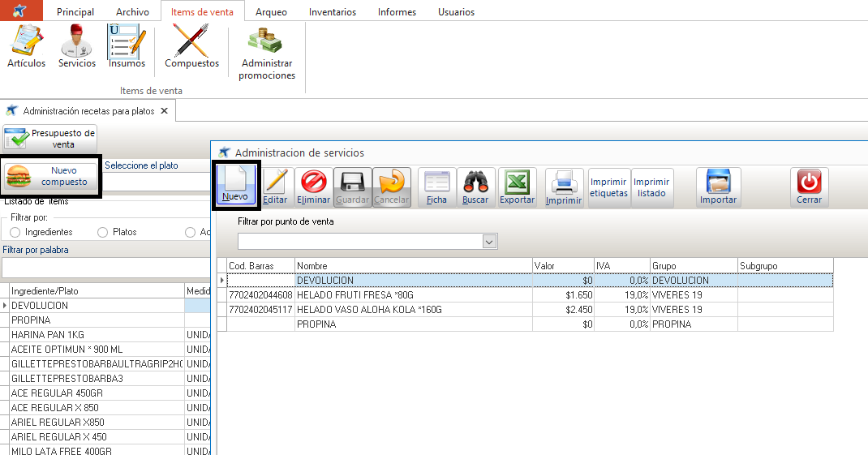Click the Servicios ribbon icon
This screenshot has width=868, height=455.
pos(77,46)
